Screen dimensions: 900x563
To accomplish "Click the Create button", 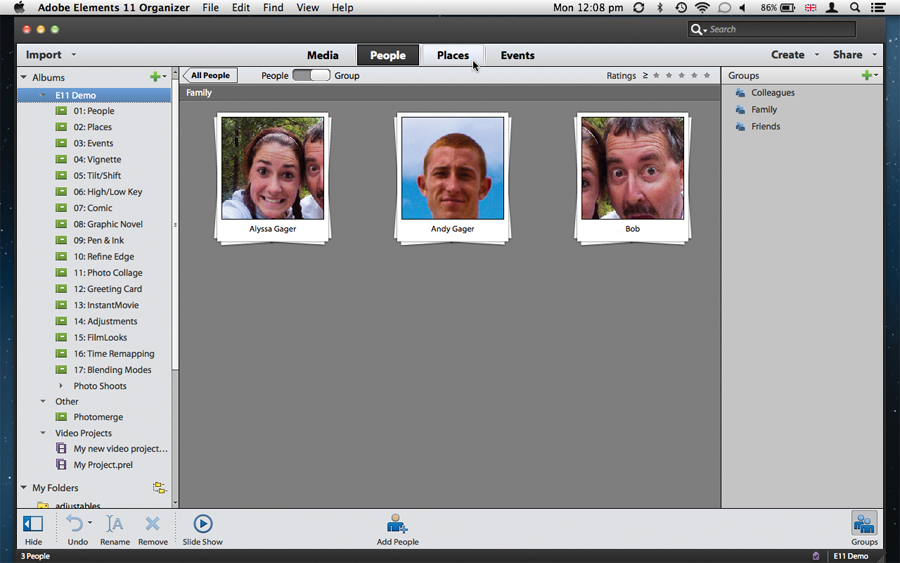I will pos(787,55).
